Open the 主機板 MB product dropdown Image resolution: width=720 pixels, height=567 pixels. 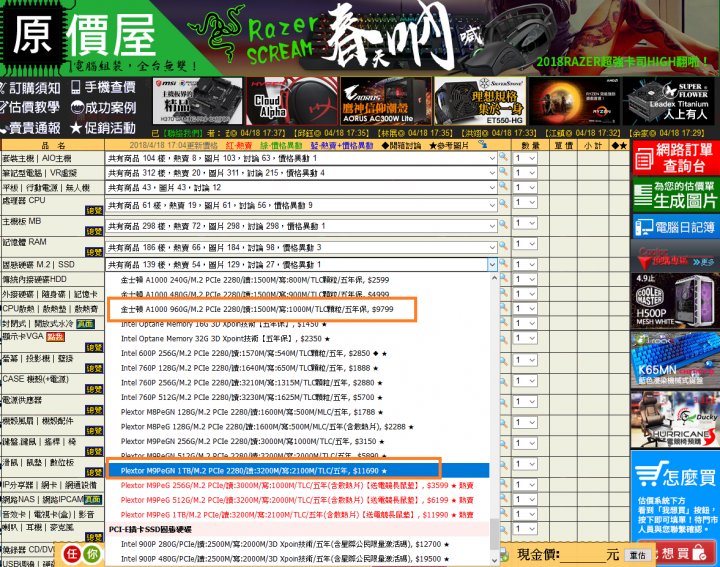(x=301, y=226)
